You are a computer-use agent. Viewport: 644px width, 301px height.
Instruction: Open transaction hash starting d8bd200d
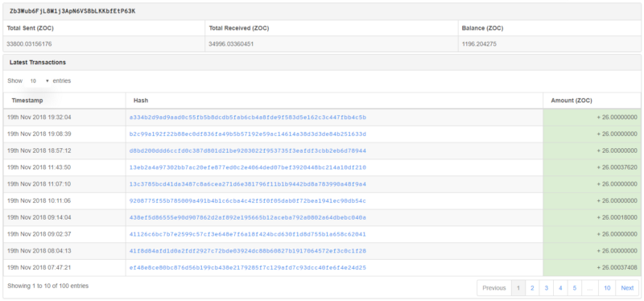(x=248, y=151)
